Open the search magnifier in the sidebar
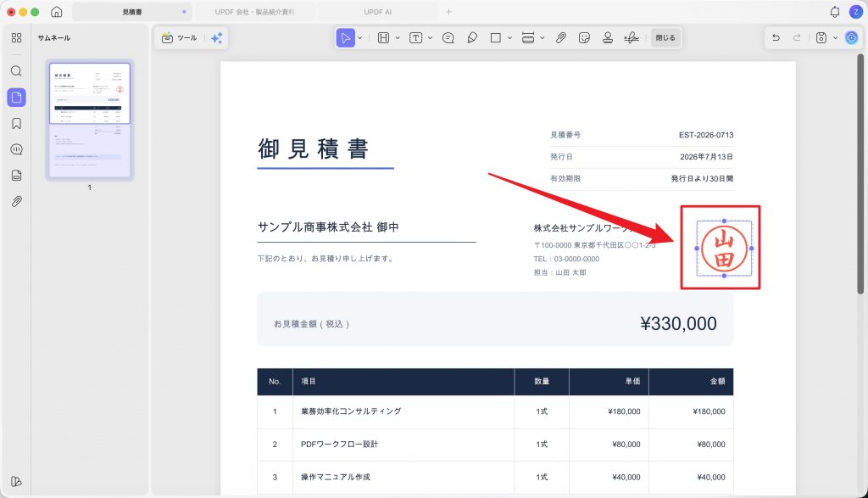The height and width of the screenshot is (498, 868). [x=17, y=71]
